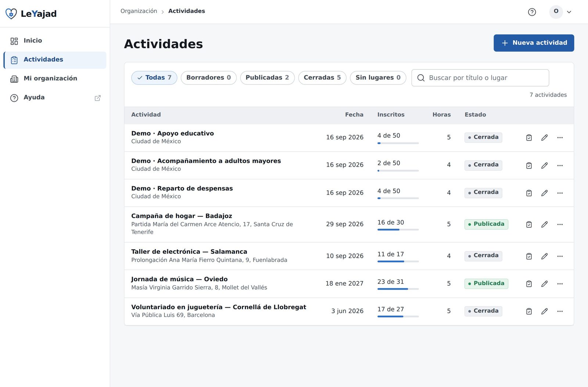
Task: Edit Voluntariado en juguetería row with pencil
Action: tap(544, 311)
